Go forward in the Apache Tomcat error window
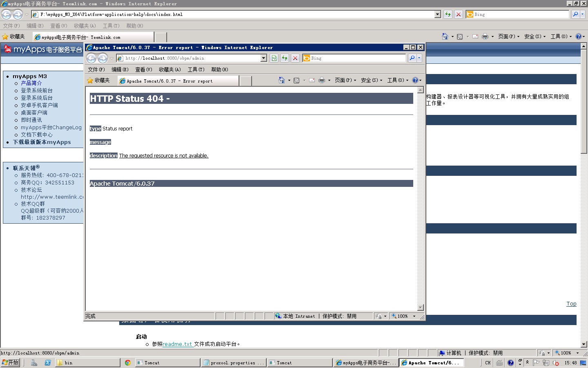 pos(102,58)
